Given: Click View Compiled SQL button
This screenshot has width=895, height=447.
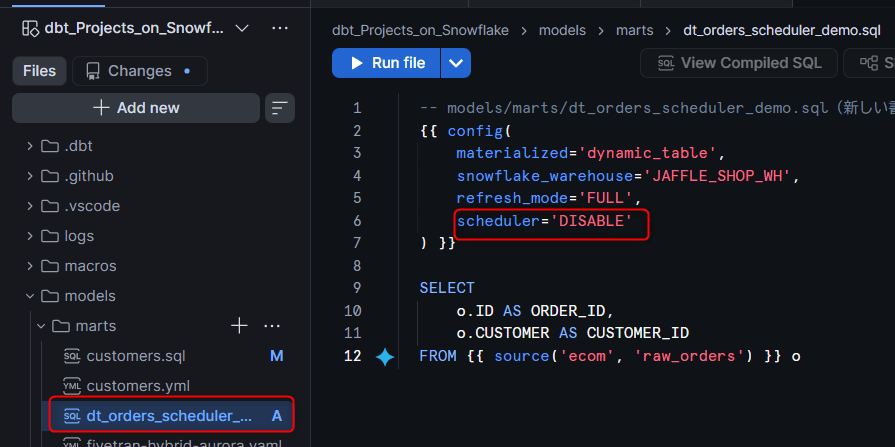Looking at the screenshot, I should coord(739,63).
